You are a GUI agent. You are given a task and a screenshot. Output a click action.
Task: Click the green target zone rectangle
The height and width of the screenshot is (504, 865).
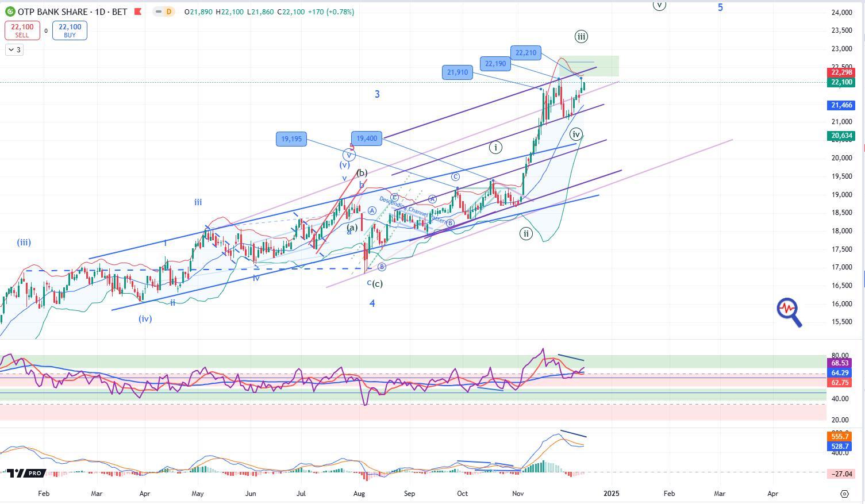coord(589,66)
